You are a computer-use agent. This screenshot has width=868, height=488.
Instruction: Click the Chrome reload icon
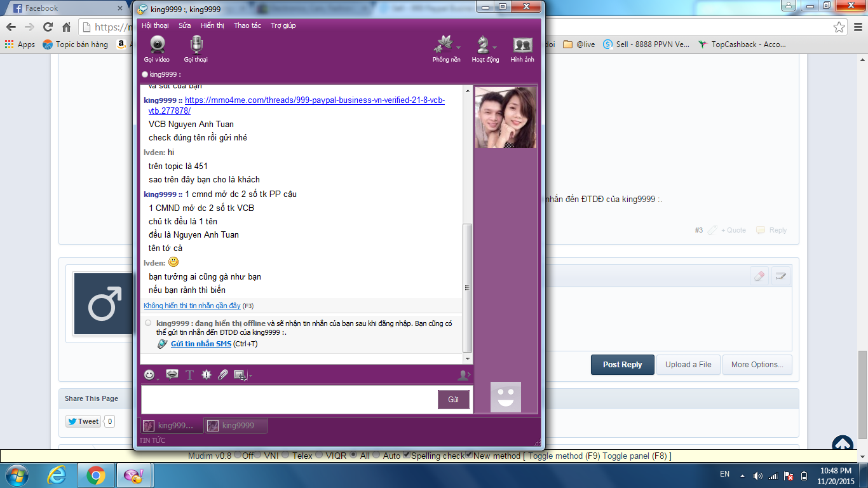click(48, 27)
